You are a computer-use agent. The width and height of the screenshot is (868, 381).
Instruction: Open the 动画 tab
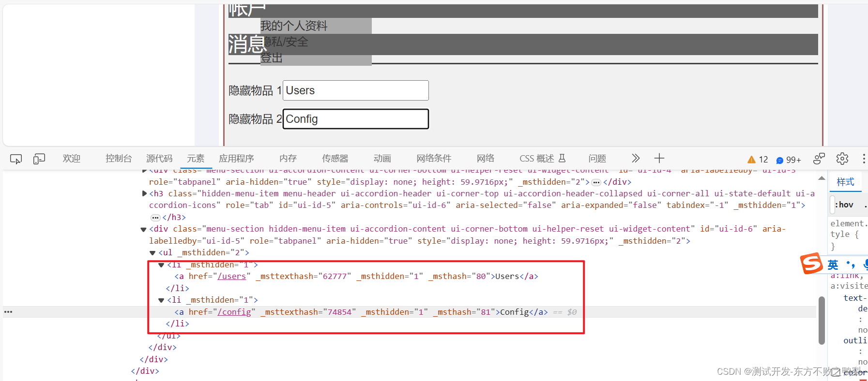tap(382, 159)
